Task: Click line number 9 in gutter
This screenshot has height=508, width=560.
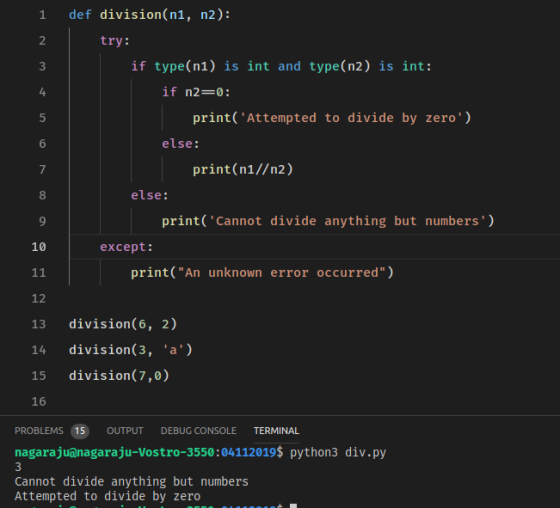Action: click(x=42, y=221)
